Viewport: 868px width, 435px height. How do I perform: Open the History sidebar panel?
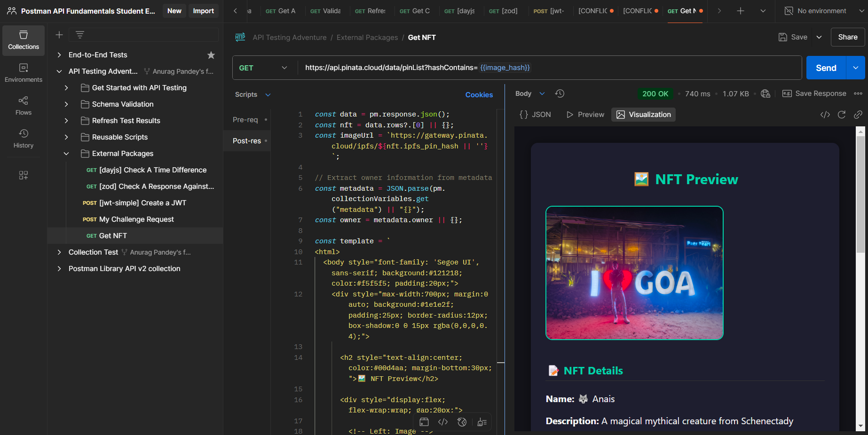pos(24,139)
